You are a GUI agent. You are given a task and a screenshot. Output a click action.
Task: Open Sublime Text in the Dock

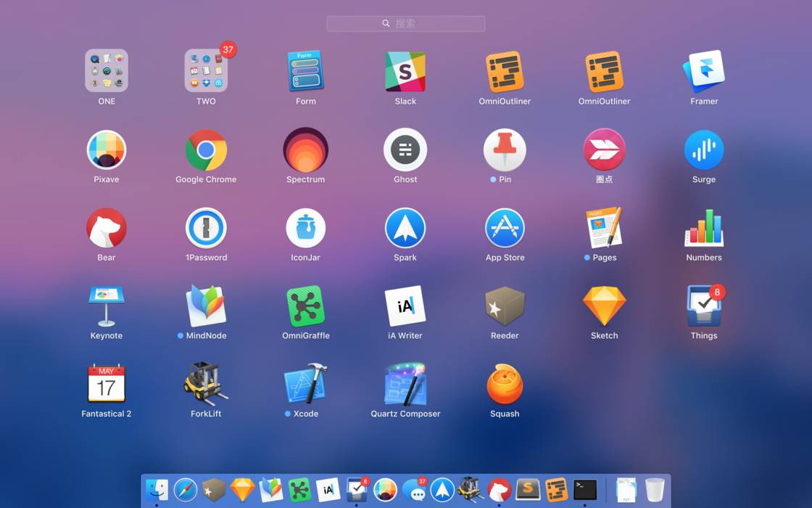click(x=528, y=490)
